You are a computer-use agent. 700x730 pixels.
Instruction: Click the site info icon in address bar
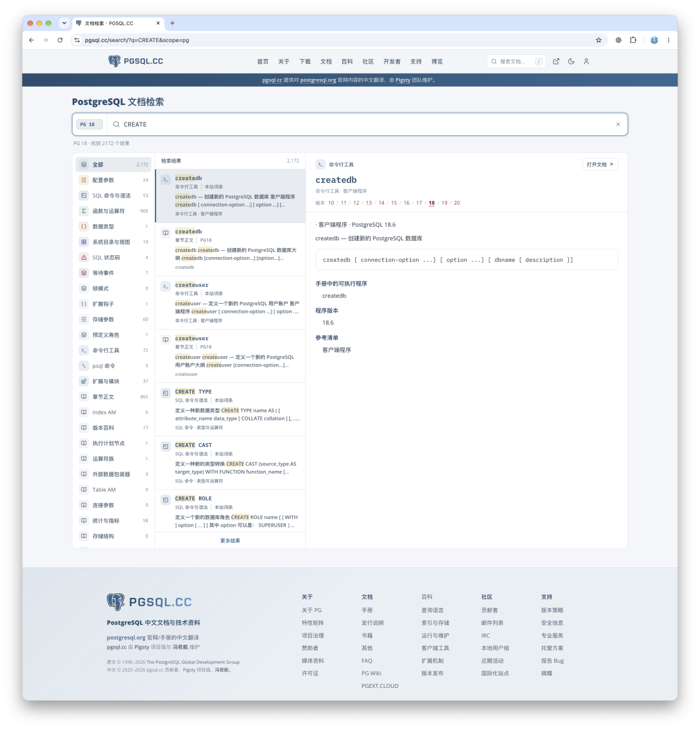coord(77,40)
